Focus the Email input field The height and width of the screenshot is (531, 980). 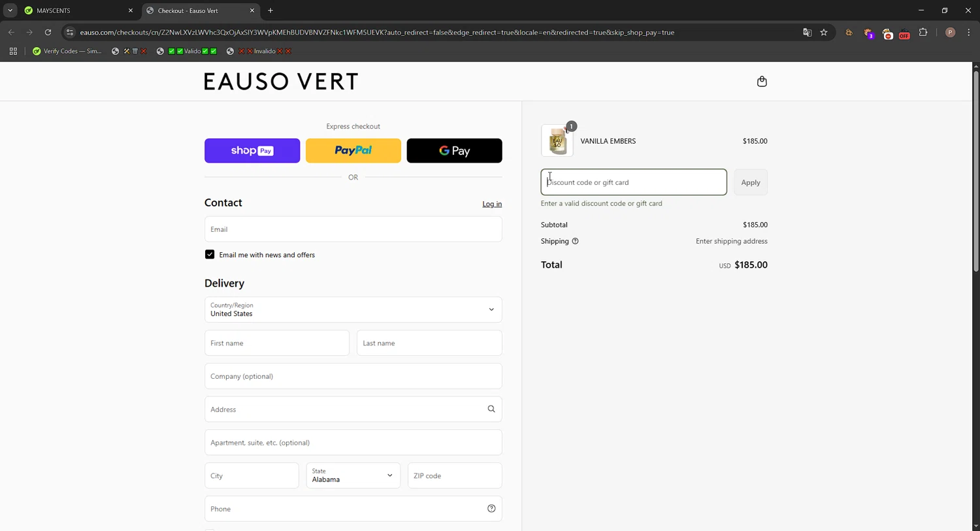coord(353,229)
